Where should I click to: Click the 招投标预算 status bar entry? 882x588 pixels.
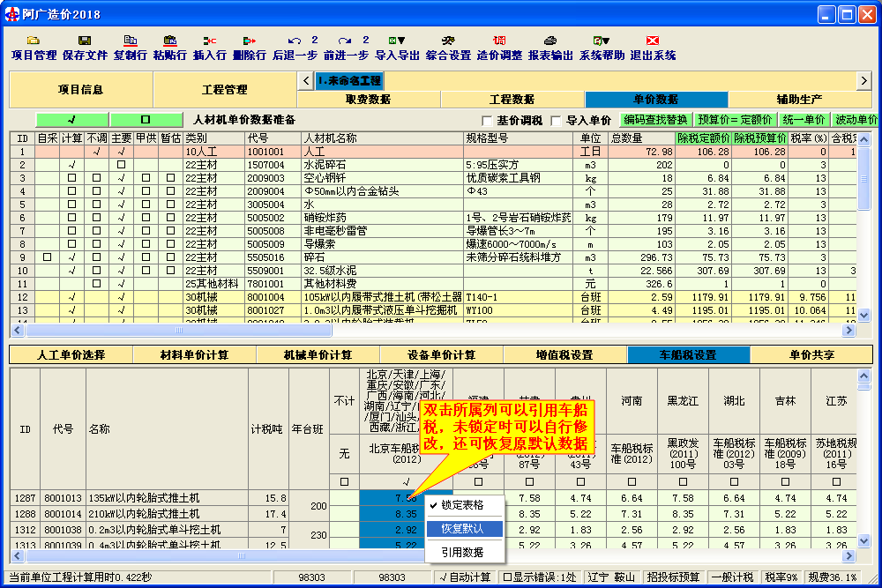click(x=673, y=577)
